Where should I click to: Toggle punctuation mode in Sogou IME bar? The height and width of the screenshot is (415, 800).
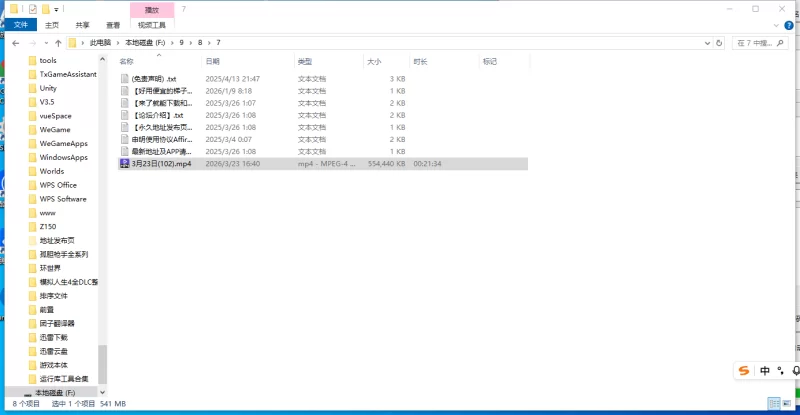pos(781,371)
